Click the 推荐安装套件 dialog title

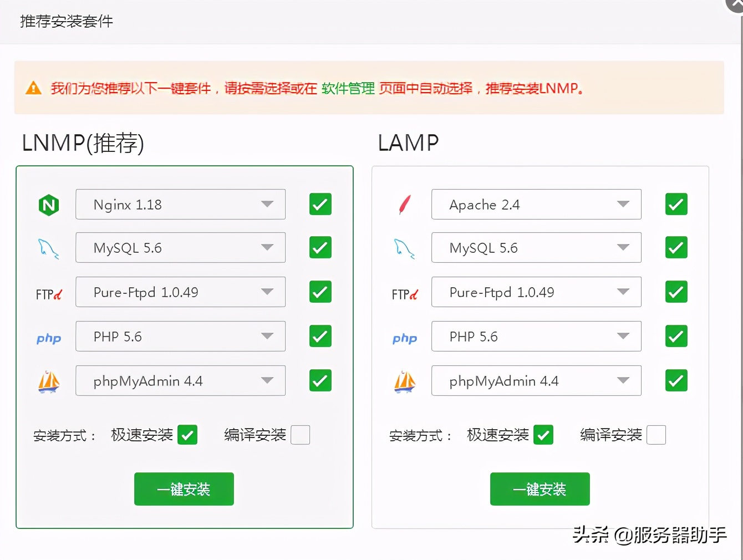point(67,21)
